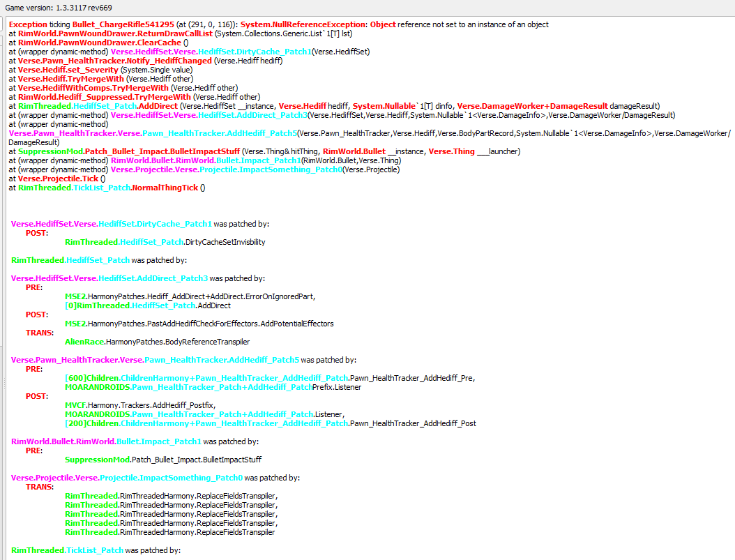Select the 'RimWorld.Hediff_Suppressed.TryMergeWith' stack line
The image size is (735, 560).
[x=135, y=97]
